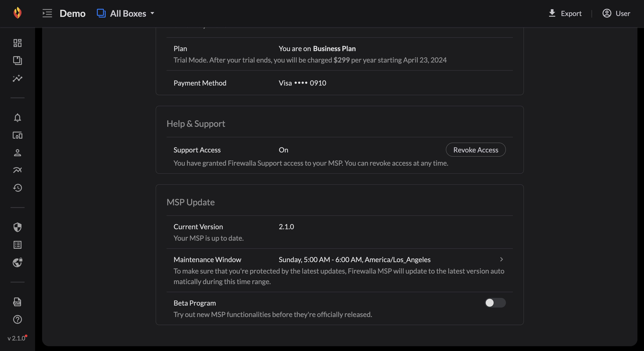Screen dimensions: 644x351
Task: Open the Dashboard grid icon in sidebar
Action: 18,43
